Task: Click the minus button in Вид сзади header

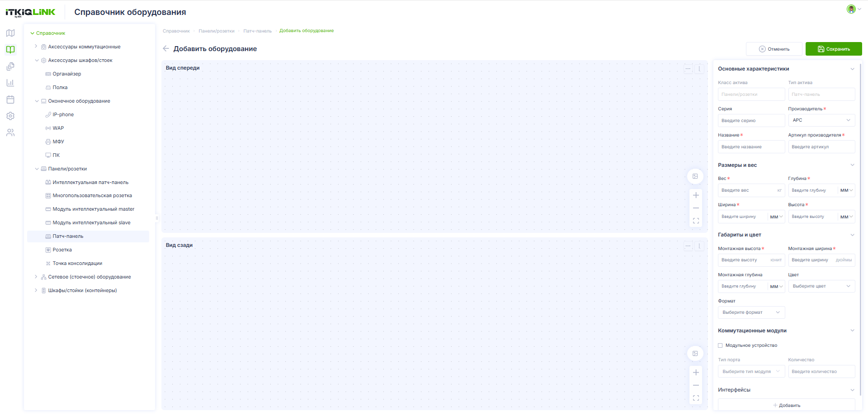Action: coord(688,246)
